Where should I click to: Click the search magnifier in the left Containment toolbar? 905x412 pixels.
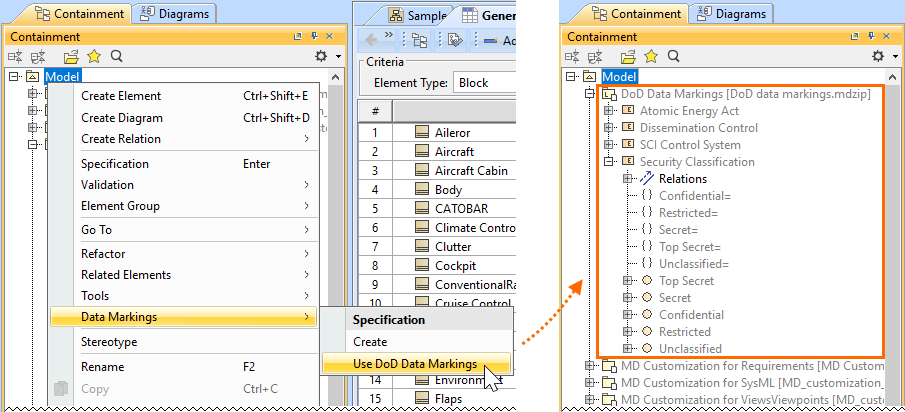click(117, 57)
